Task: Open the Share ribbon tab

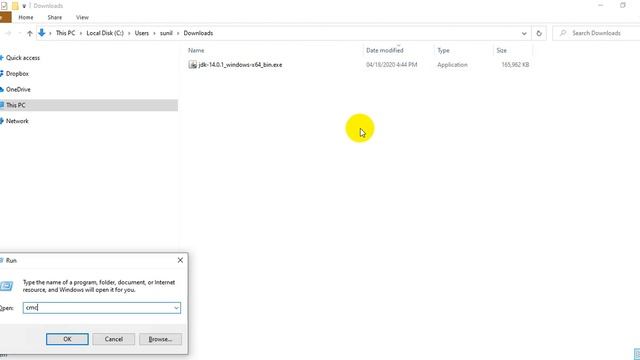Action: point(55,18)
